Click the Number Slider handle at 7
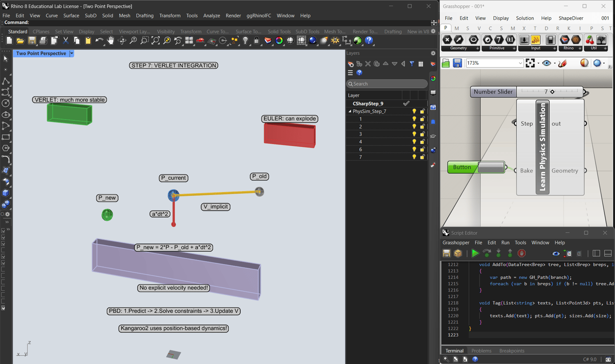 click(552, 92)
